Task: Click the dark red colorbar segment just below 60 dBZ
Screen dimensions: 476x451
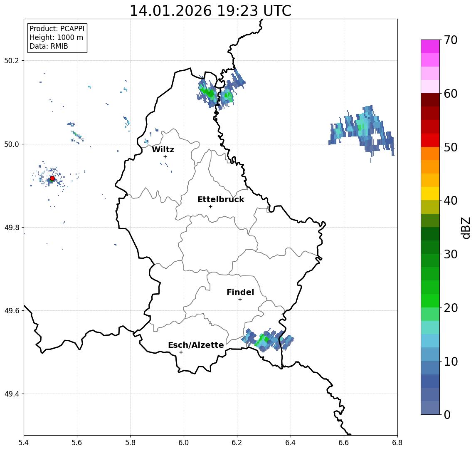Action: tap(430, 100)
